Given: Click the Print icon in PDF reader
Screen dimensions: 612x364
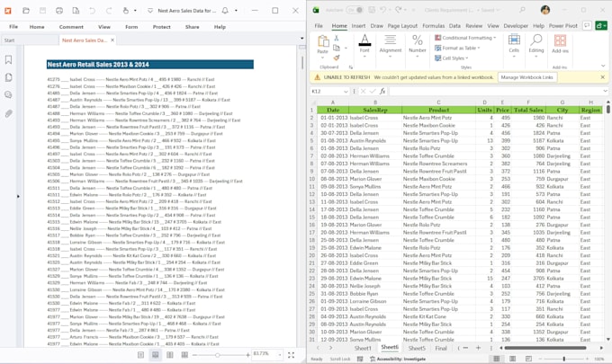Looking at the screenshot, I should click(59, 11).
